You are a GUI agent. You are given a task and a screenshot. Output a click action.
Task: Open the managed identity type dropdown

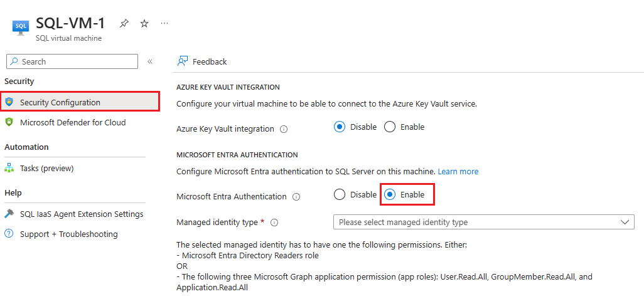[x=483, y=222]
